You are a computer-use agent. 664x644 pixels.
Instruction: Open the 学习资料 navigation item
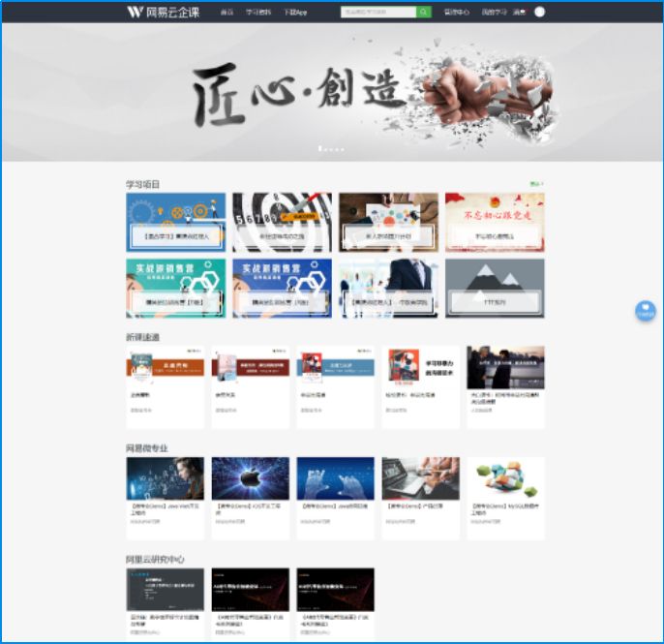[258, 13]
